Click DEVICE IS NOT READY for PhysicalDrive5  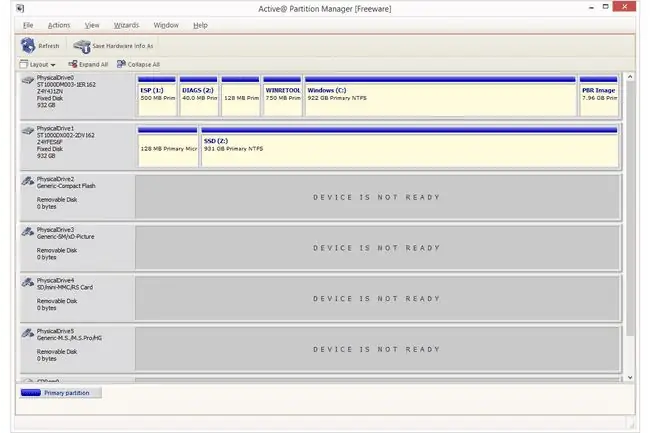pyautogui.click(x=376, y=349)
